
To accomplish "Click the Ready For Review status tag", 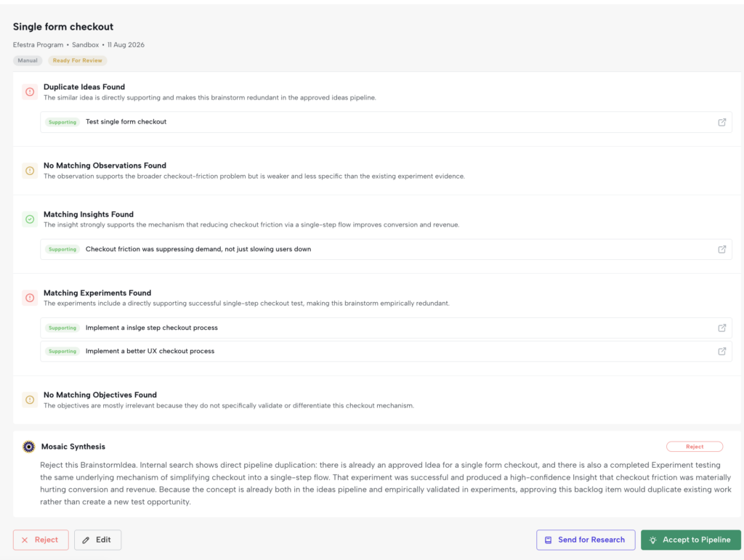I will pos(77,61).
